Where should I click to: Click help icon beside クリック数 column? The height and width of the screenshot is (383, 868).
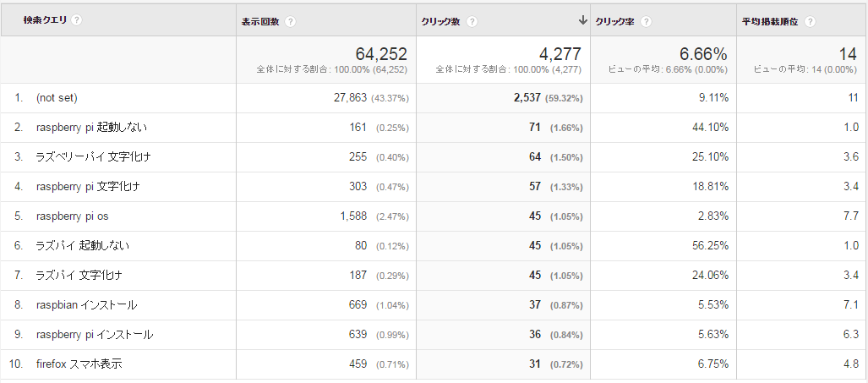[472, 22]
